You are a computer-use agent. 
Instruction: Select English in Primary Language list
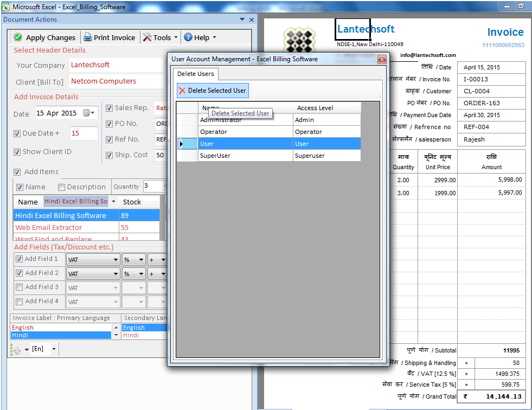(61, 328)
